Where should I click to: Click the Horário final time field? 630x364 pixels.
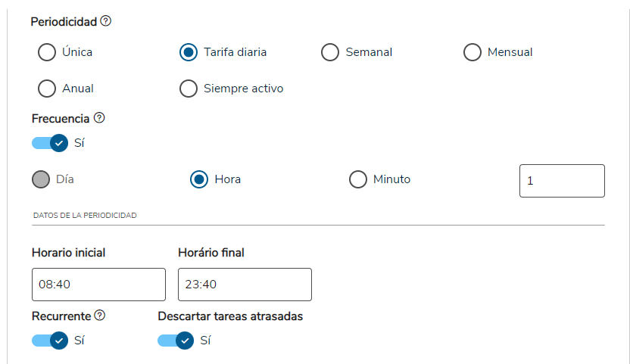245,285
